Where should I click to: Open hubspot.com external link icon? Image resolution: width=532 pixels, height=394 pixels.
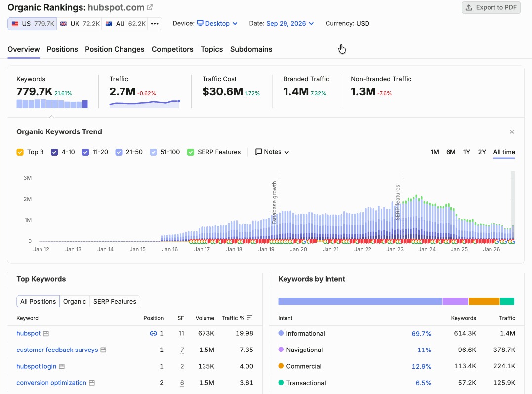[150, 7]
